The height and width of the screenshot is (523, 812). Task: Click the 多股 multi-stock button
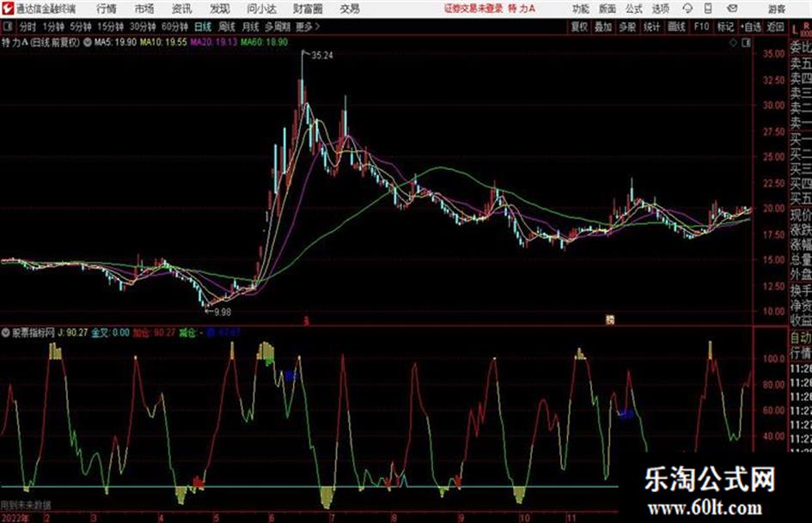(x=627, y=27)
